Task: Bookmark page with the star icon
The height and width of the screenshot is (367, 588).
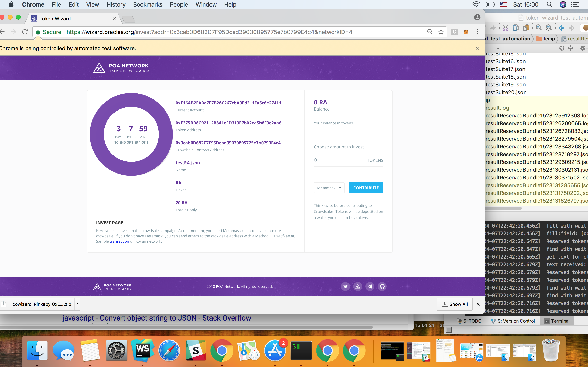Action: (441, 32)
